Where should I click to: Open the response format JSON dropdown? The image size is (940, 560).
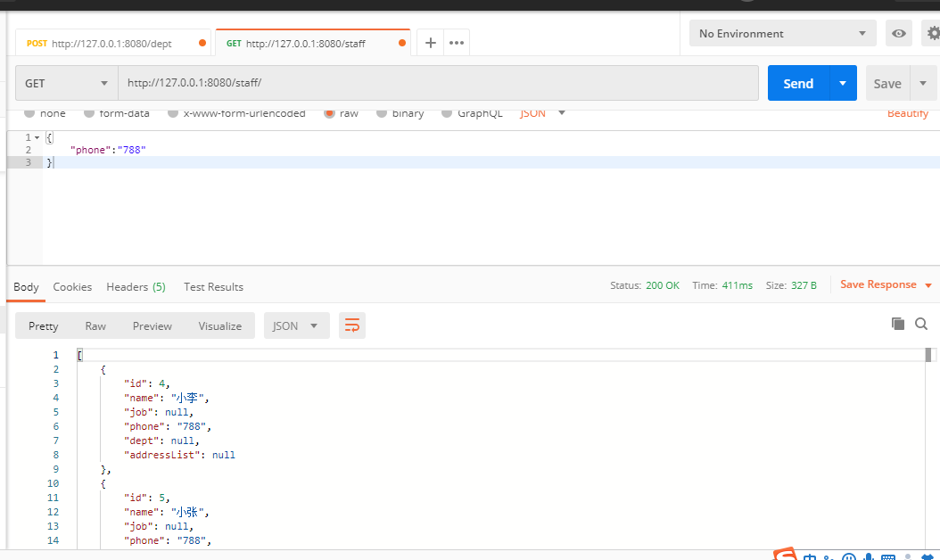(296, 325)
